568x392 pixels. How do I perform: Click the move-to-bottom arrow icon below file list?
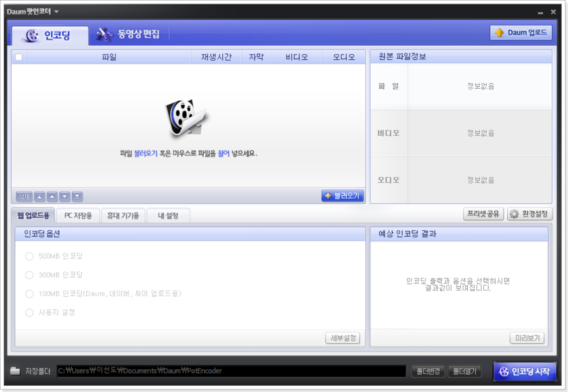point(77,197)
